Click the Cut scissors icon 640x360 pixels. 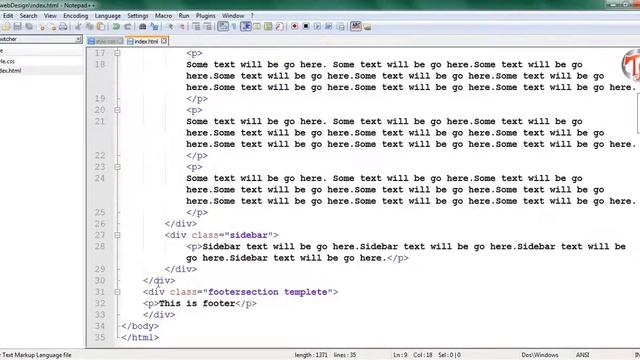click(x=78, y=27)
